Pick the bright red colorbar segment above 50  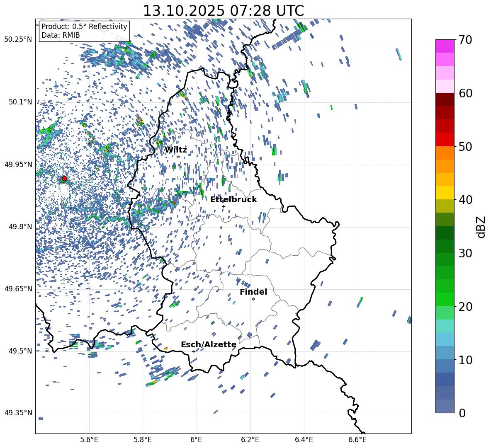click(445, 139)
